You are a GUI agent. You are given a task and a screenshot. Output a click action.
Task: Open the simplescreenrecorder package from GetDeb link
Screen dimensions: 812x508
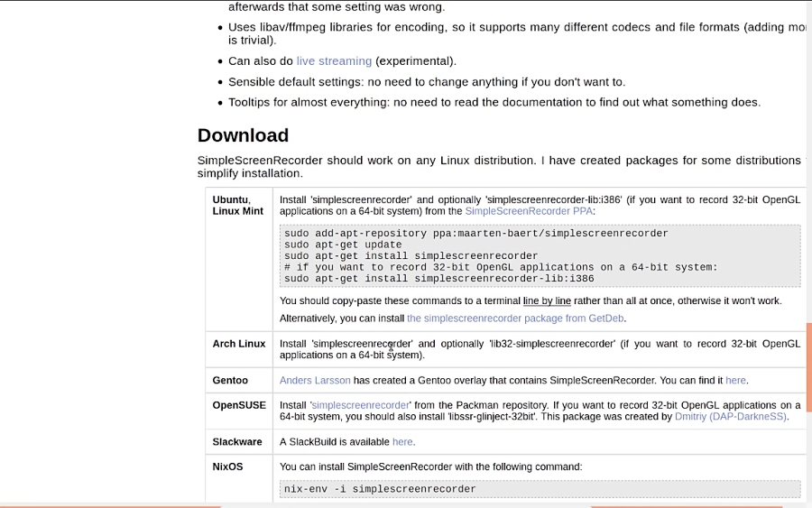[x=515, y=319]
